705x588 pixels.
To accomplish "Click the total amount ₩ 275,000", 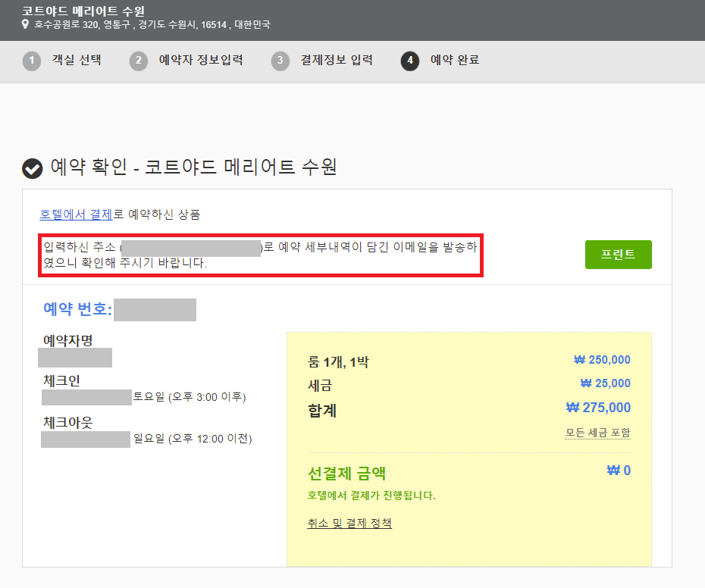I will (598, 408).
